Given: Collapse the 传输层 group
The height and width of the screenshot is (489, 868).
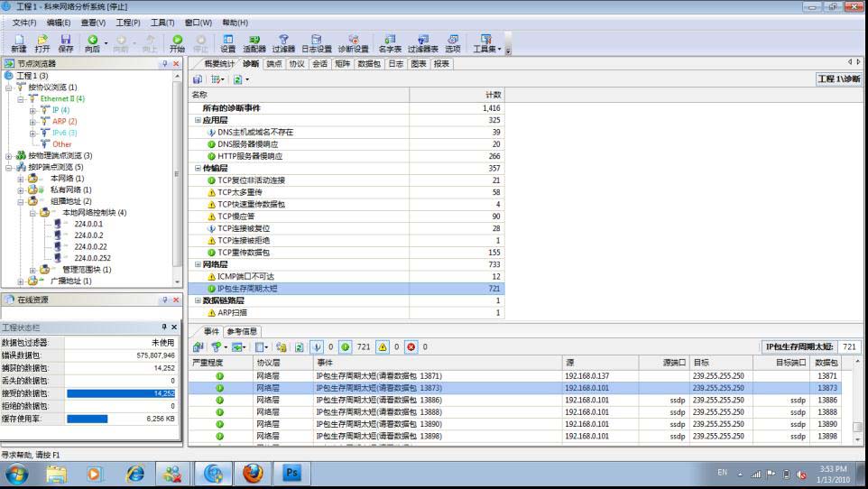Looking at the screenshot, I should (198, 169).
